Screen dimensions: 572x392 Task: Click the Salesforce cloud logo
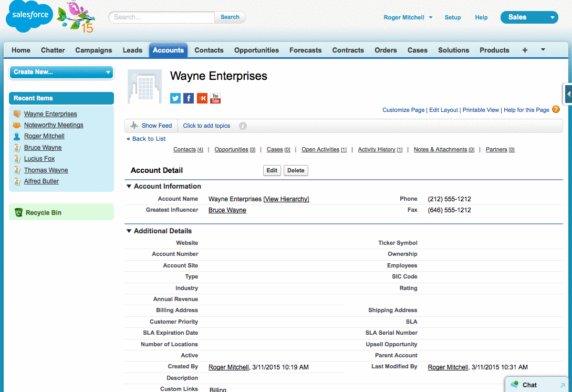click(29, 16)
